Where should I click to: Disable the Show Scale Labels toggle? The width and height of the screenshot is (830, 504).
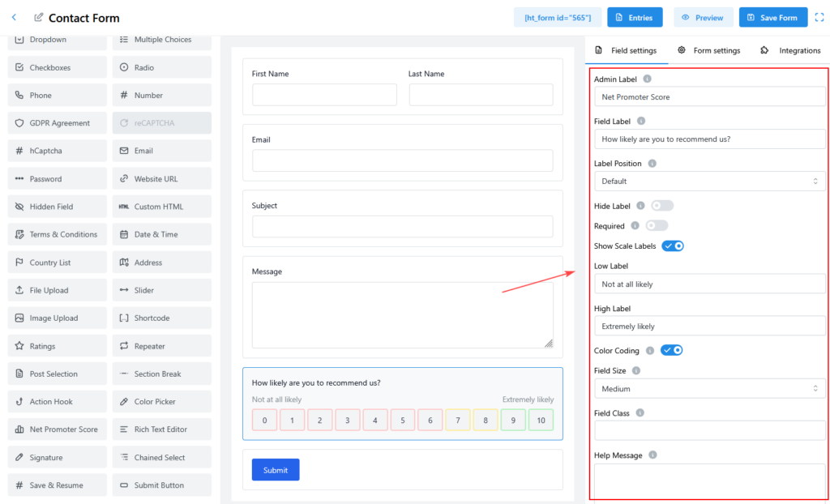pos(673,246)
